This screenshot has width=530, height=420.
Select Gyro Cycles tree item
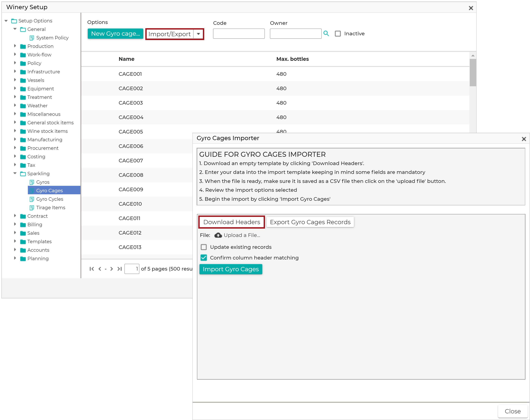pos(50,199)
